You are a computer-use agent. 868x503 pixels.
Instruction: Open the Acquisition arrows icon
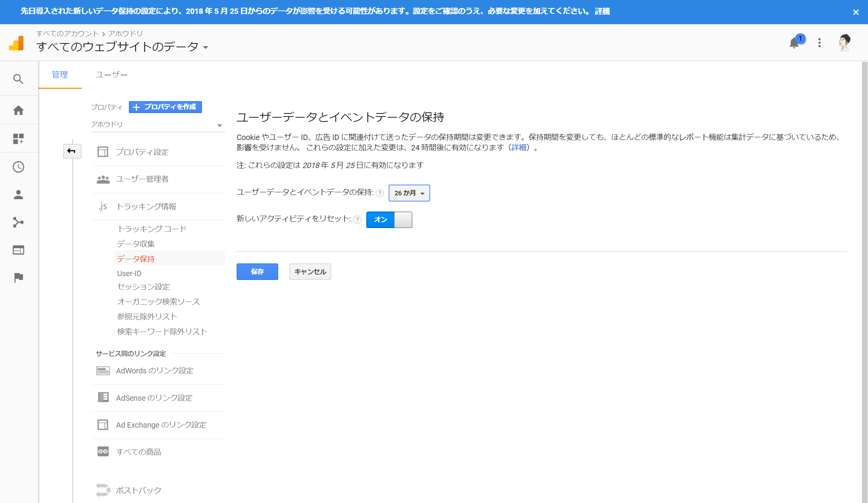[18, 222]
